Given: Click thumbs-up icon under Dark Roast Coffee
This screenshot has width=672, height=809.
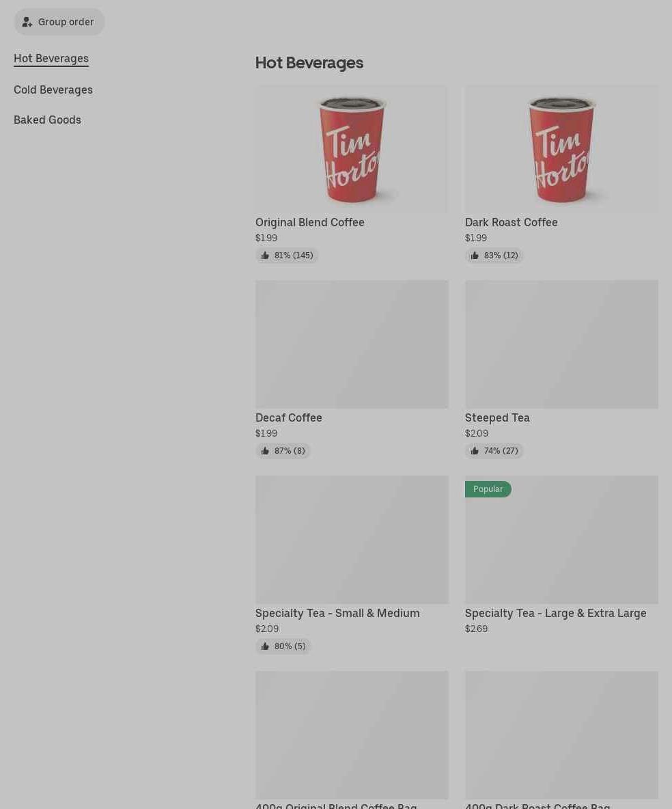Looking at the screenshot, I should point(475,256).
